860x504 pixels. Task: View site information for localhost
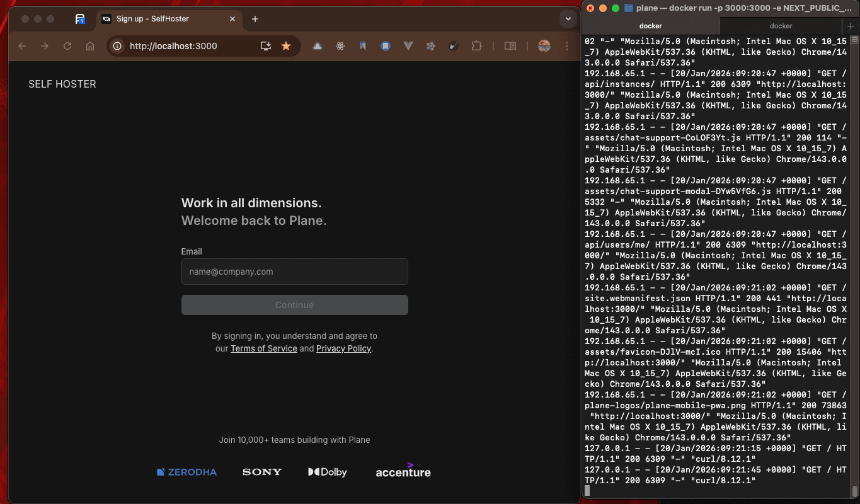coord(117,46)
